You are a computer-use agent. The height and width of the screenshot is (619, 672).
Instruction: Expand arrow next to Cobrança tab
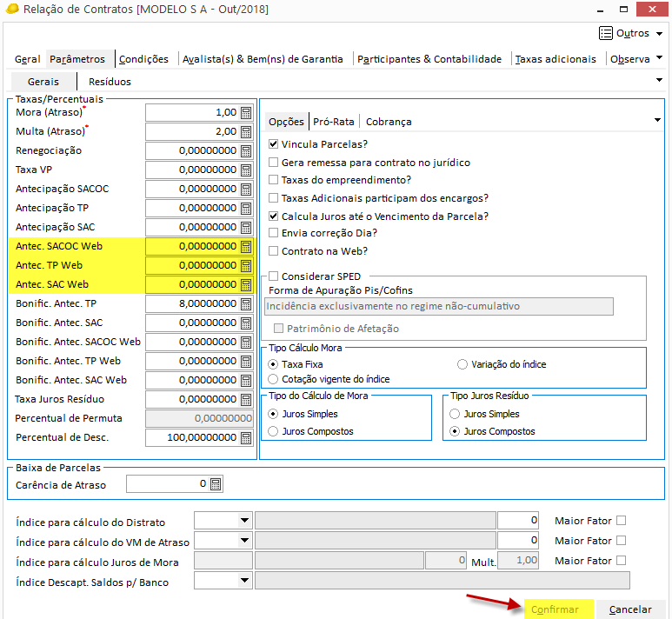pyautogui.click(x=657, y=120)
